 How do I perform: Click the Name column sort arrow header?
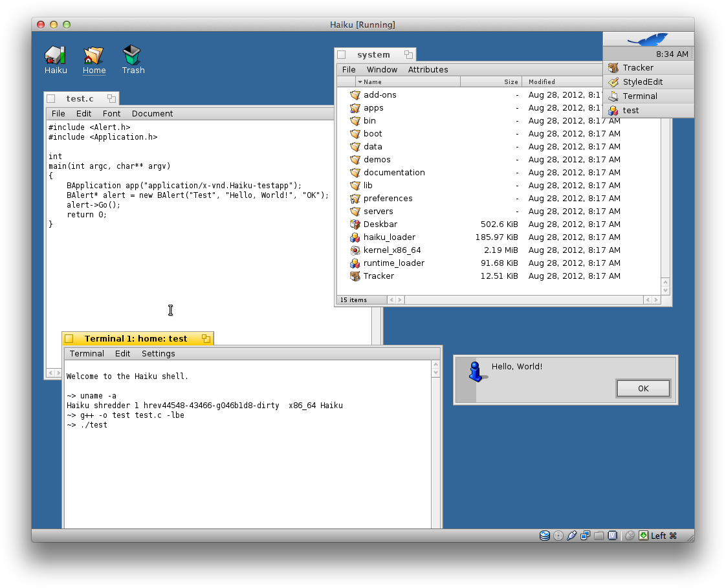360,82
